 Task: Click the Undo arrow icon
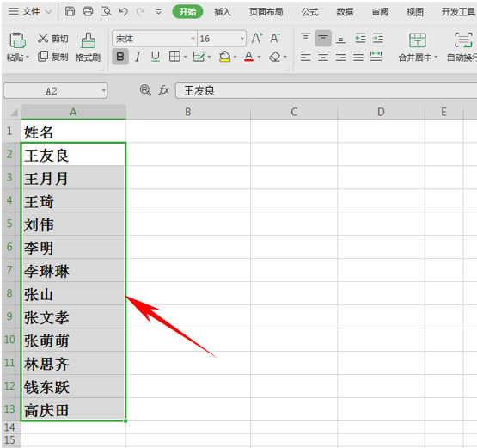tap(123, 12)
